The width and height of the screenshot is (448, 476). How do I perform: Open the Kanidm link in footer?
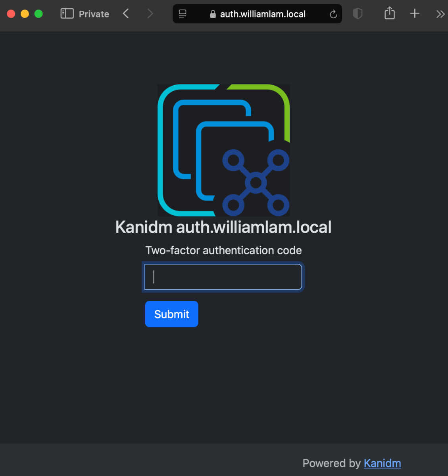click(382, 463)
